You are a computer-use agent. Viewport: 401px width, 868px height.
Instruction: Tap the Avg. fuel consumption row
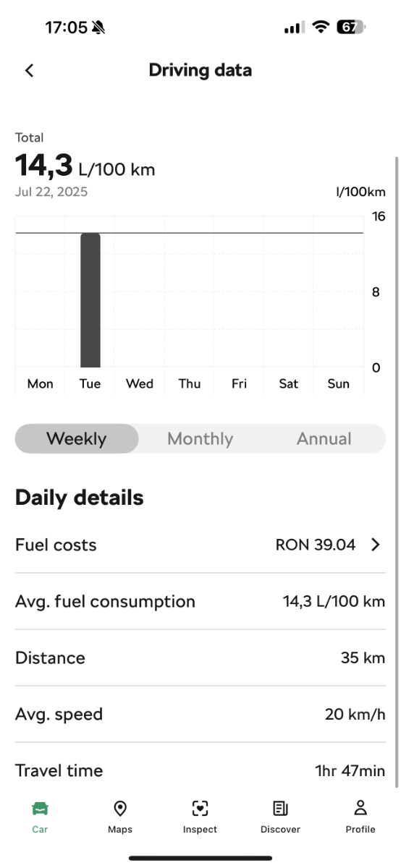[x=200, y=601]
